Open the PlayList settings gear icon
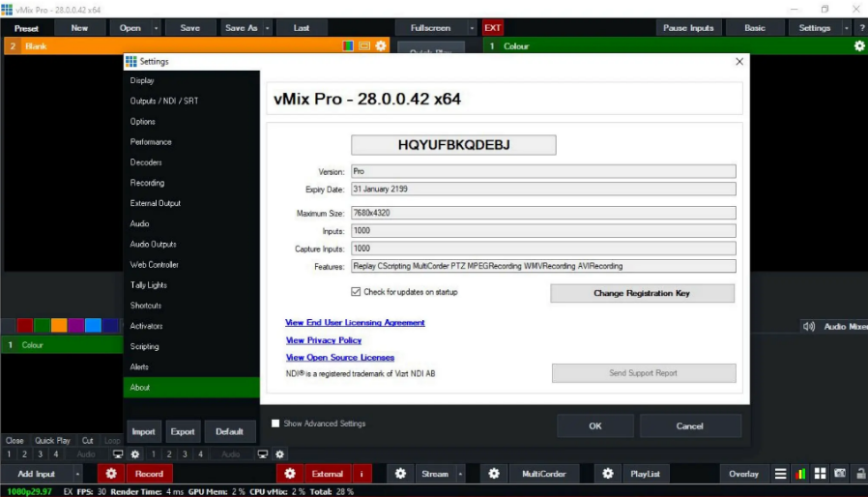Screen dimensions: 868x497 607,474
